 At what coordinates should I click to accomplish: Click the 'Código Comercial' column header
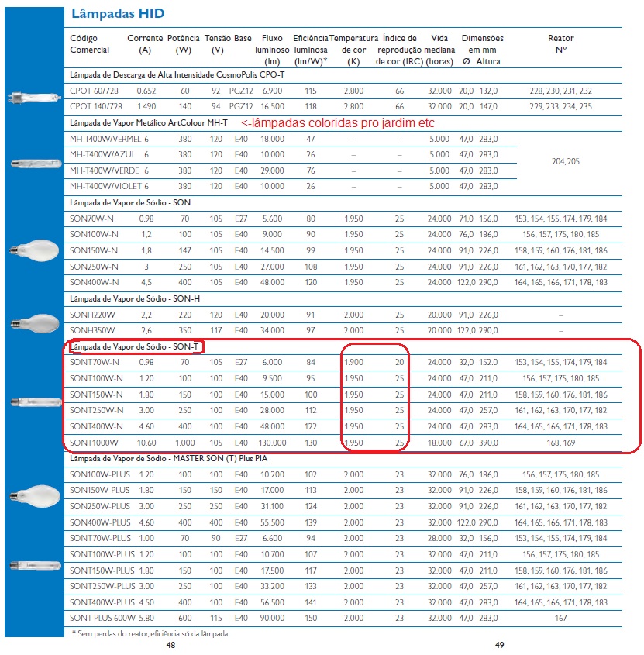[89, 44]
